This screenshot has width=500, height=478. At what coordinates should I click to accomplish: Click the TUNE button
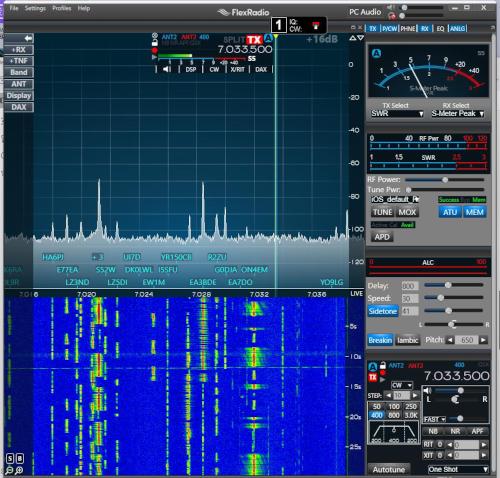382,212
